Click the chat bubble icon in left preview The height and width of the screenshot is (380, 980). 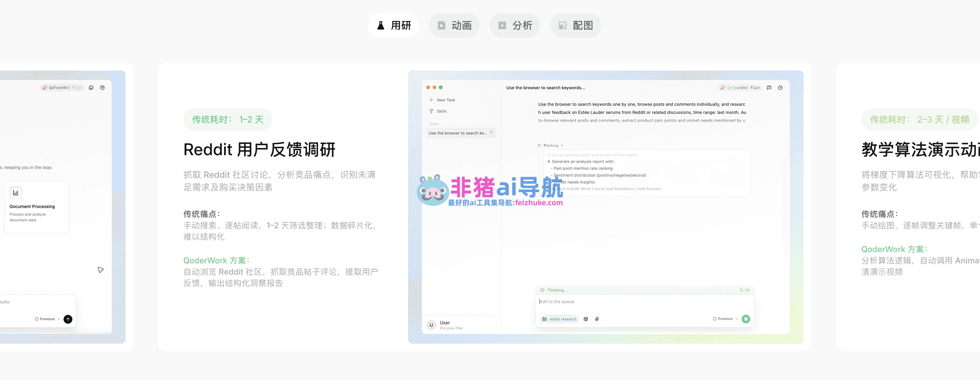(x=91, y=88)
